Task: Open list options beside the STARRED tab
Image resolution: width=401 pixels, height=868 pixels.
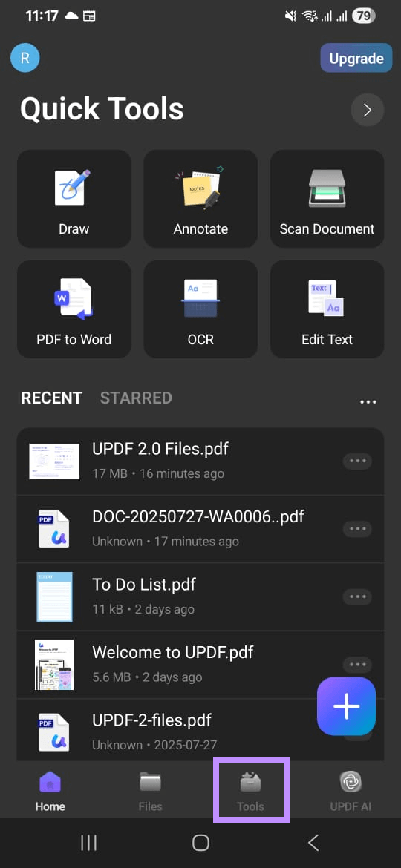Action: coord(368,402)
